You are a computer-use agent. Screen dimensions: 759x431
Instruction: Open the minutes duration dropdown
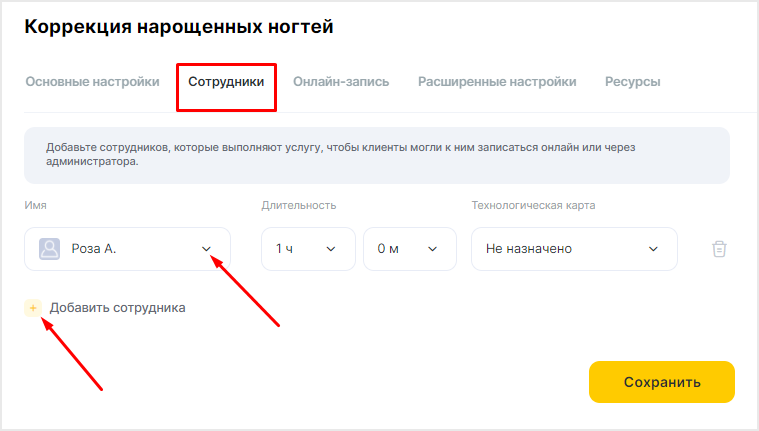(410, 249)
